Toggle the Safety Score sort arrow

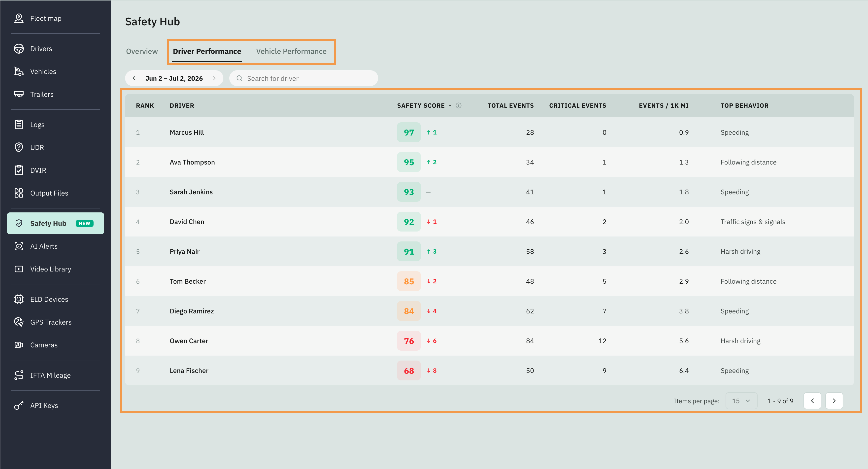[450, 106]
